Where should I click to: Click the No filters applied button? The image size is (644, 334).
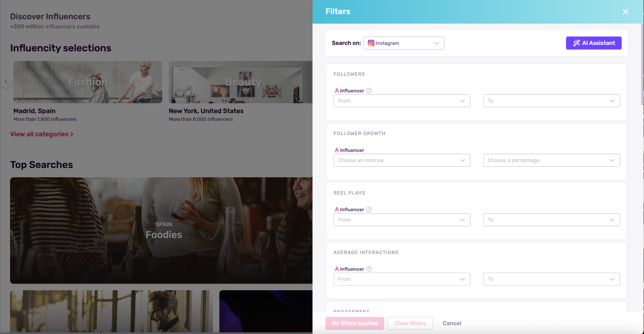click(x=355, y=323)
